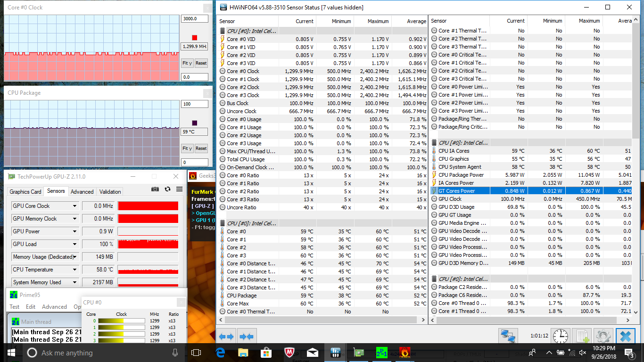Open the GPU Load sensor dropdown

[74, 244]
